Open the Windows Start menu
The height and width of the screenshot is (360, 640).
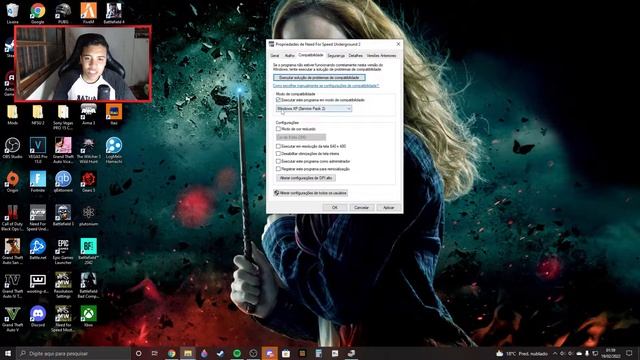click(8, 353)
